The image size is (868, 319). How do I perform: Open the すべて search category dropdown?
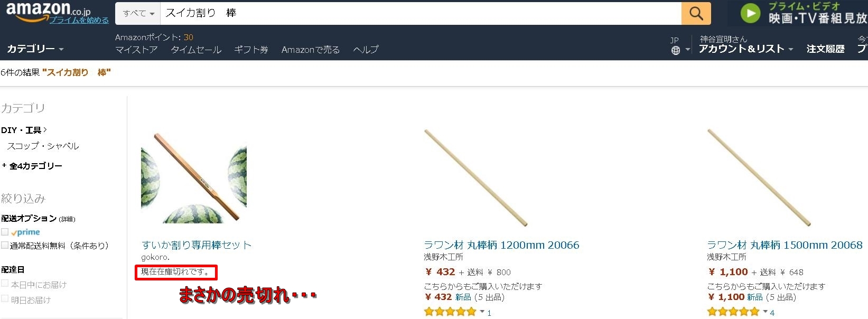point(138,13)
